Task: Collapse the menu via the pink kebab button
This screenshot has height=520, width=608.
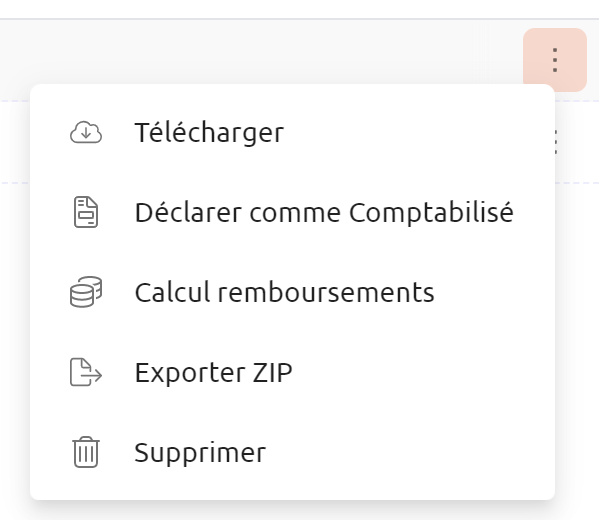Action: coord(555,60)
